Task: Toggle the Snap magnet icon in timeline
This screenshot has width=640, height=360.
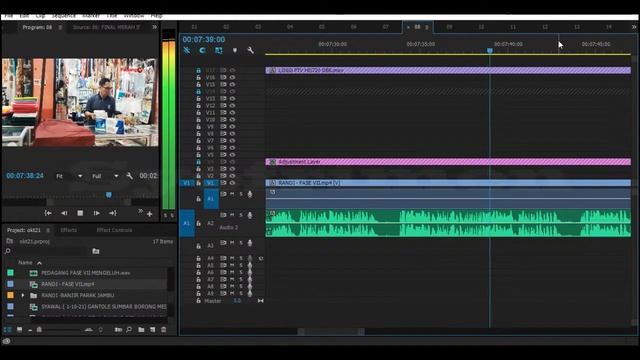Action: tap(202, 50)
